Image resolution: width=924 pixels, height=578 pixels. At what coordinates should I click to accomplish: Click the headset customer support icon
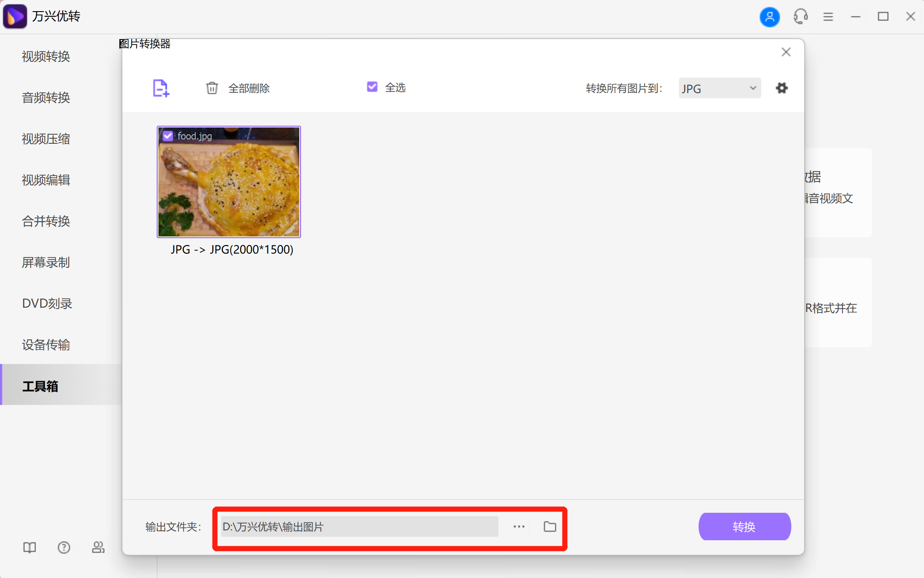coord(800,17)
